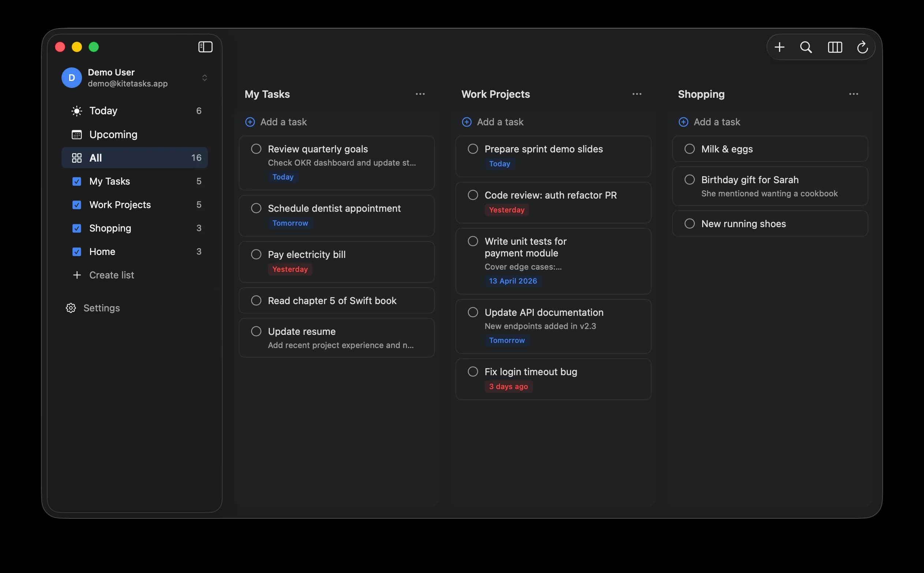Open the account switcher chevron
This screenshot has height=573, width=924.
pyautogui.click(x=205, y=78)
